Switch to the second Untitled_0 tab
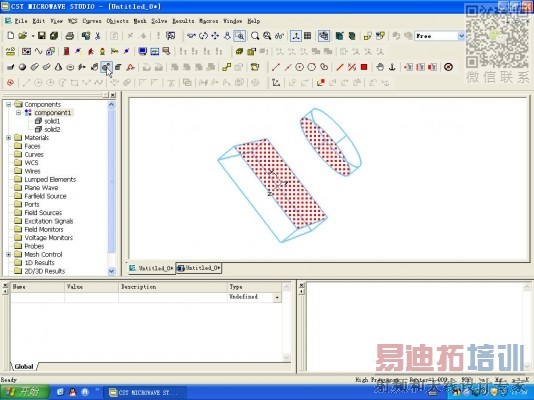Screen dimensions: 534x400 [199, 268]
